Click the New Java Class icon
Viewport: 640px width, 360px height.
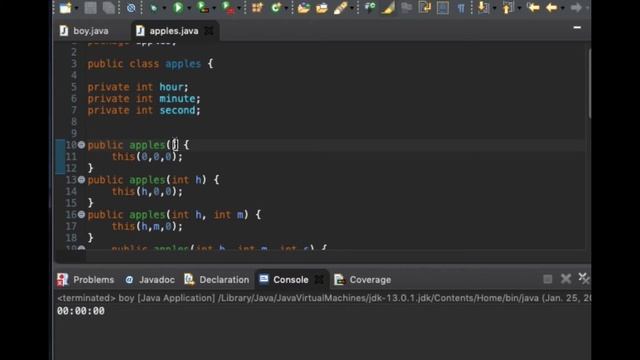click(x=276, y=7)
